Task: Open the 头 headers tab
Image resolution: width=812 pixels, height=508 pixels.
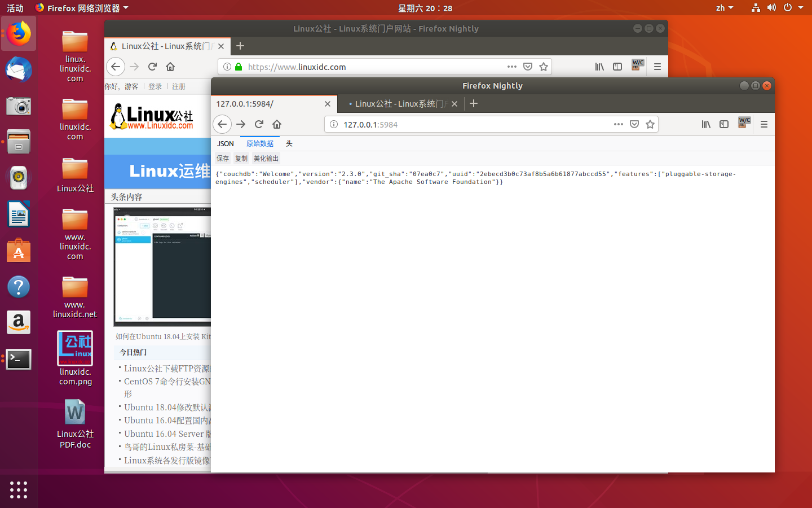Action: point(289,143)
